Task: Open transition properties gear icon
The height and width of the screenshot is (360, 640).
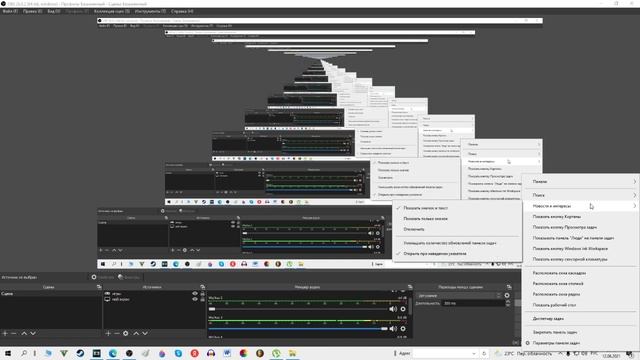Action: pos(507,295)
